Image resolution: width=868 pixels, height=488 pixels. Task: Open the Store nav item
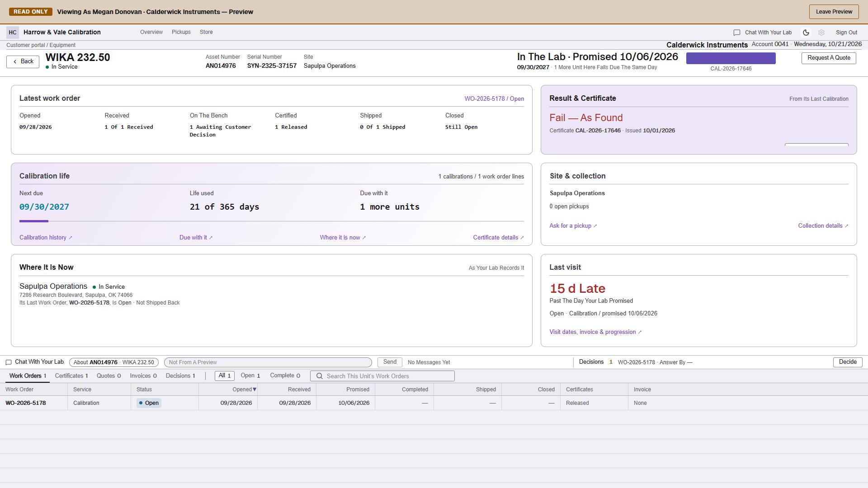click(x=206, y=32)
